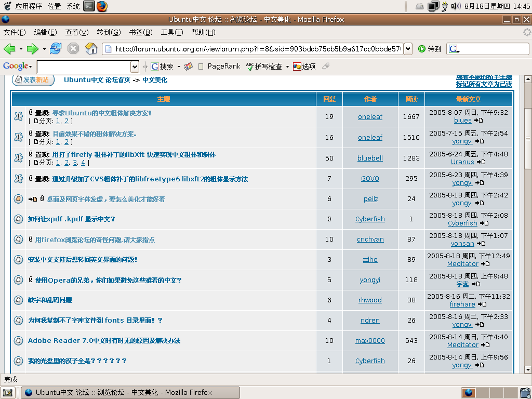Open the topic 如何让xpdf .kpdf 显示中文?
Screen dimensions: 532x399
[72, 219]
